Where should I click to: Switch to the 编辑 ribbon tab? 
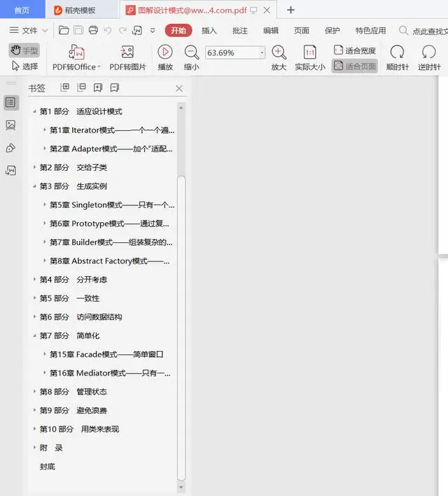pyautogui.click(x=271, y=30)
